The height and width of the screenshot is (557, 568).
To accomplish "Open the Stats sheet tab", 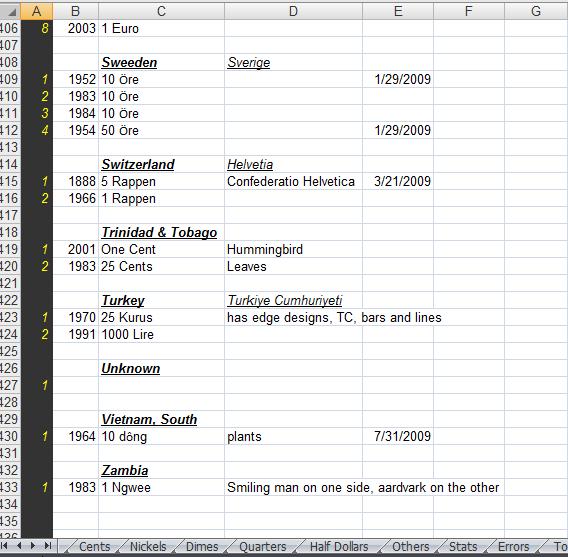I will [x=463, y=546].
